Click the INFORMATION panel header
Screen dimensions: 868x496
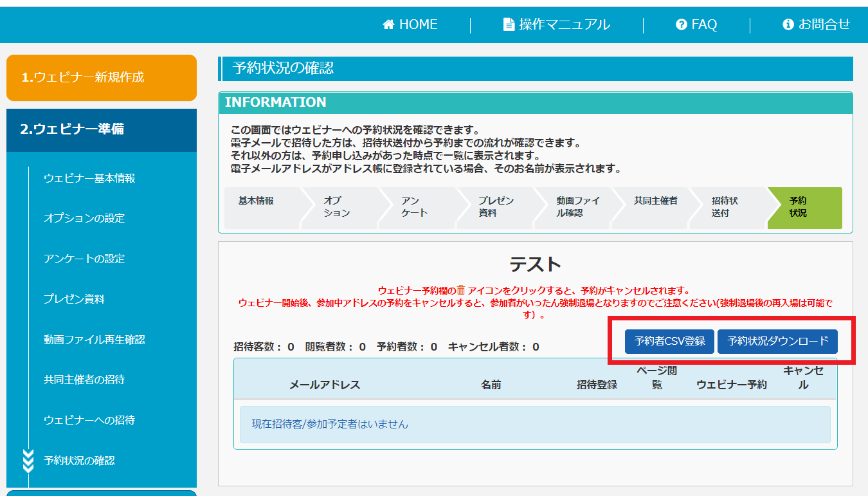pyautogui.click(x=536, y=102)
